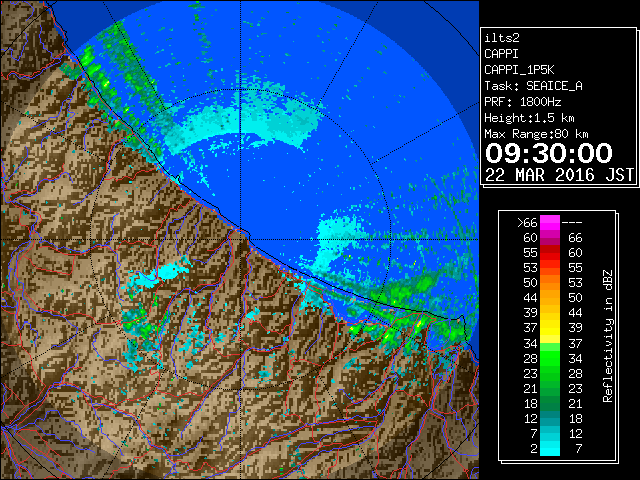640x480 pixels.
Task: Click the '>66' legend value
Action: tap(527, 223)
